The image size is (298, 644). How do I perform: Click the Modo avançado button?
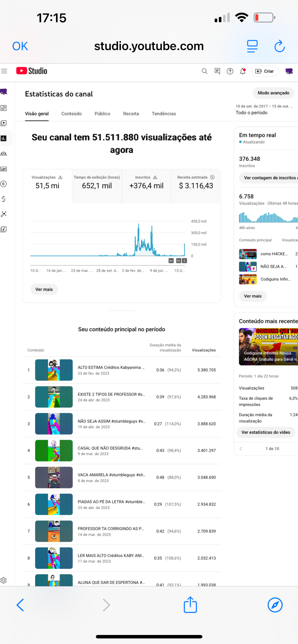coord(274,93)
